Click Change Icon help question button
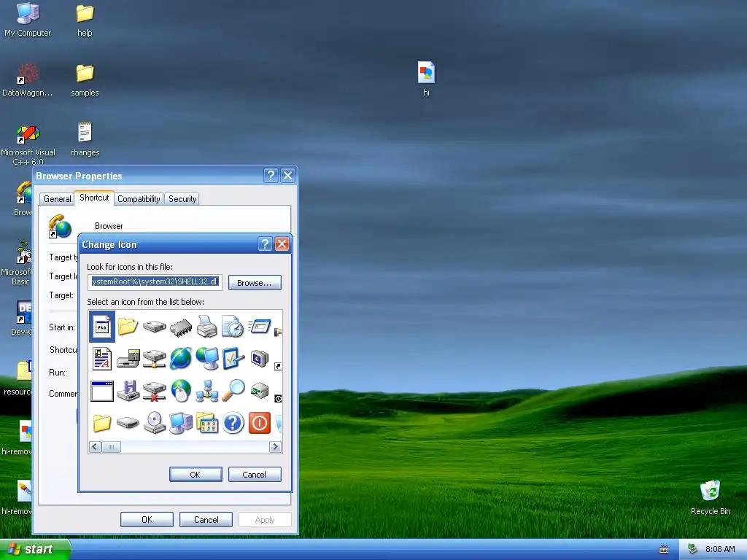The image size is (747, 560). 265,244
